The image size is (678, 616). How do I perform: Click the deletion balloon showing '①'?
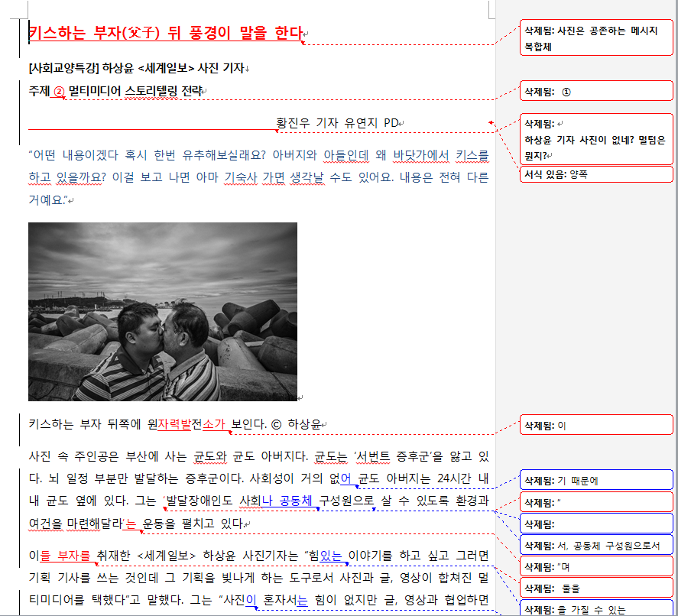tap(596, 91)
